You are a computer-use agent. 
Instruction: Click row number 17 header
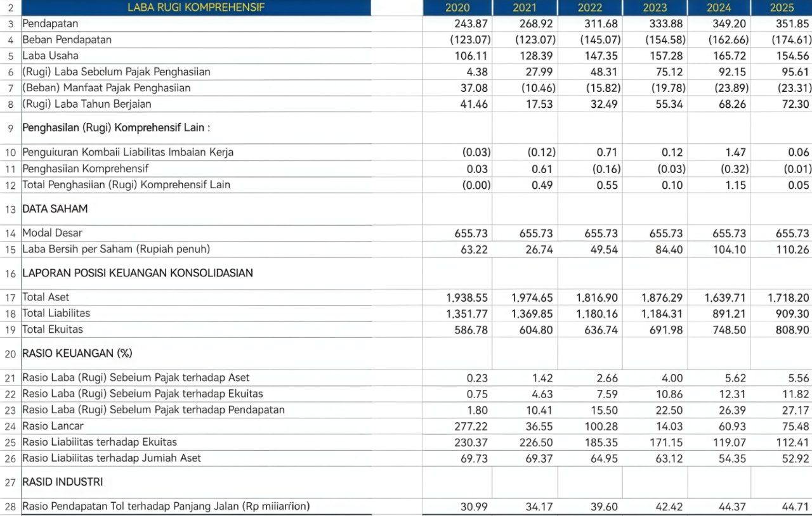click(10, 297)
